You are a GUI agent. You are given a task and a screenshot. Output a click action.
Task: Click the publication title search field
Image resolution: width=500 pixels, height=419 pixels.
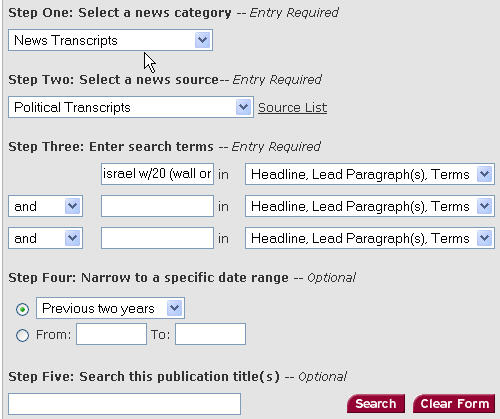124,404
